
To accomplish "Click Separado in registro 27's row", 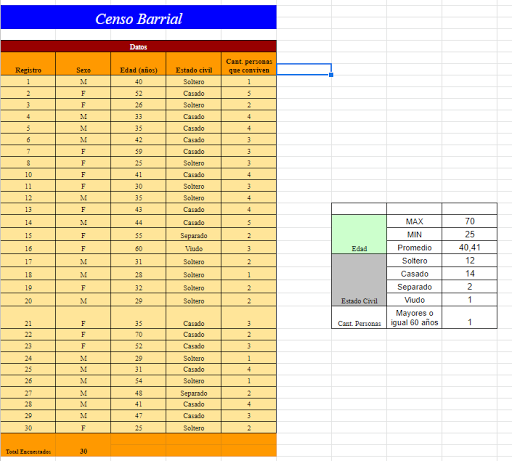I will pos(194,393).
